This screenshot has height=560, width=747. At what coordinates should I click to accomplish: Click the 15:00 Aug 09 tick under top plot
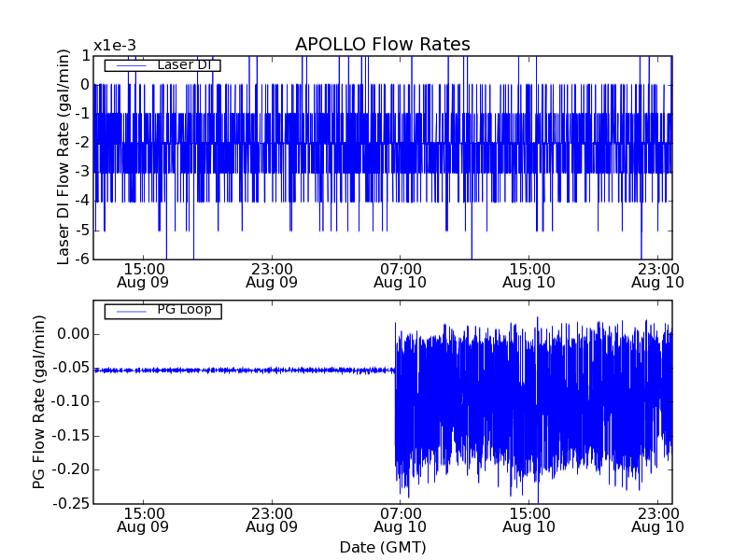(x=143, y=274)
